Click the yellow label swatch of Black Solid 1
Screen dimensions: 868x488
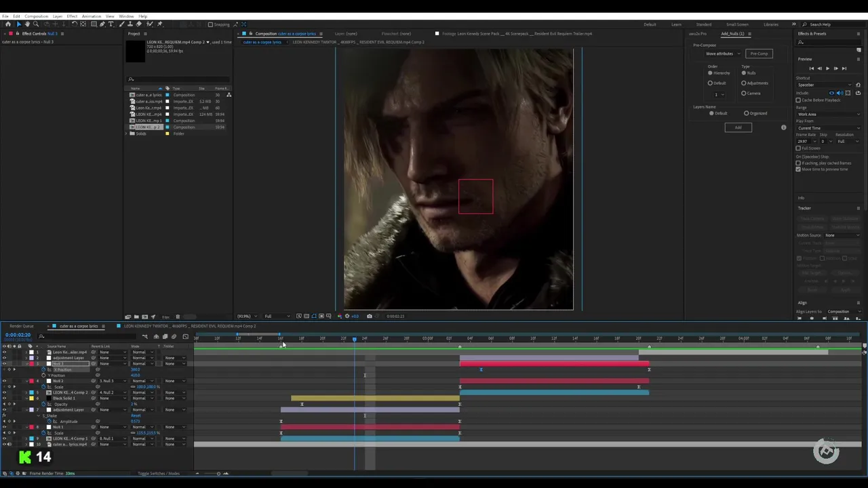tap(31, 399)
